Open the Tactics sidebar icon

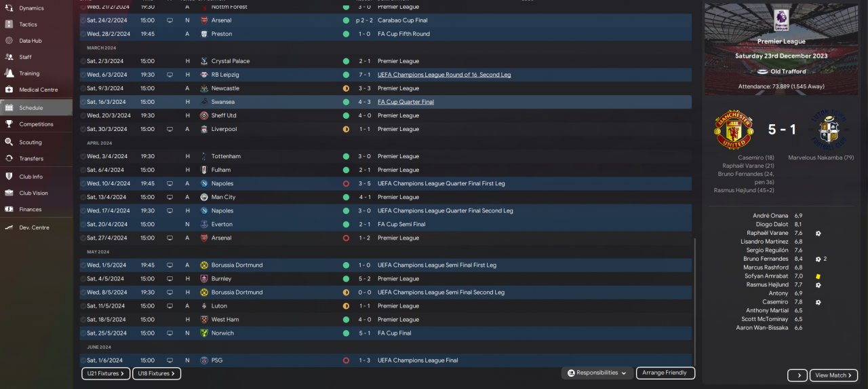click(x=9, y=24)
